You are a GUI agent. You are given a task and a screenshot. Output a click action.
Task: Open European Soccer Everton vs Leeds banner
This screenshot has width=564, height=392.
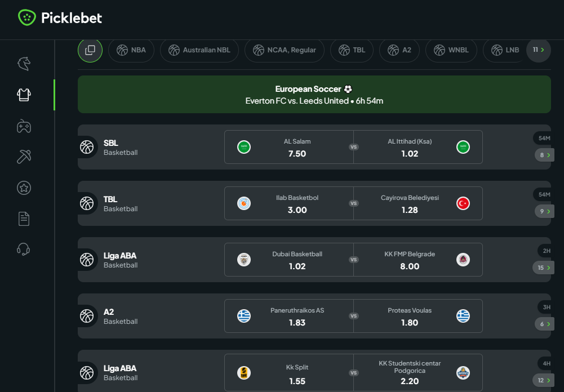click(314, 95)
